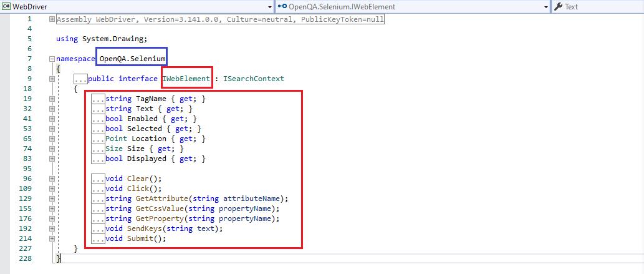Image resolution: width=644 pixels, height=274 pixels.
Task: Click the 'ISearchContext' base interface name
Action: pos(253,79)
